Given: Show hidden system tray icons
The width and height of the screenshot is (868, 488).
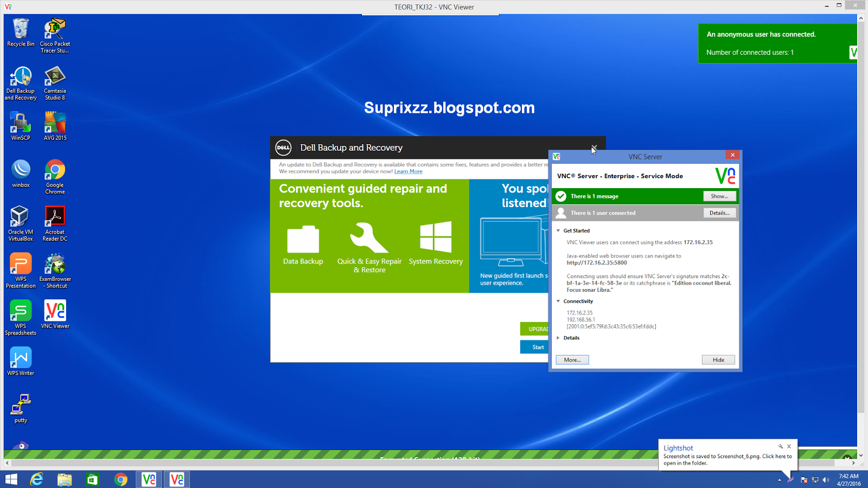Looking at the screenshot, I should pyautogui.click(x=780, y=480).
